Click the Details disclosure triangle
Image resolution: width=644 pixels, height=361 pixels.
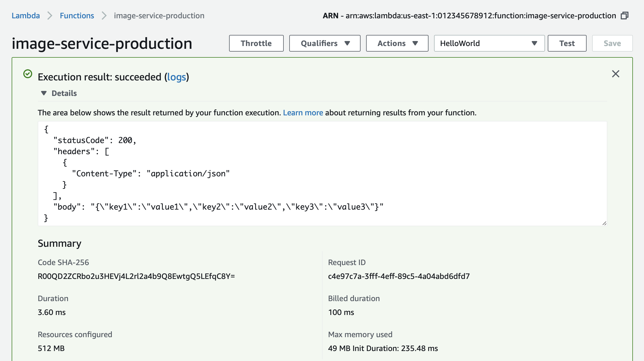(x=44, y=93)
